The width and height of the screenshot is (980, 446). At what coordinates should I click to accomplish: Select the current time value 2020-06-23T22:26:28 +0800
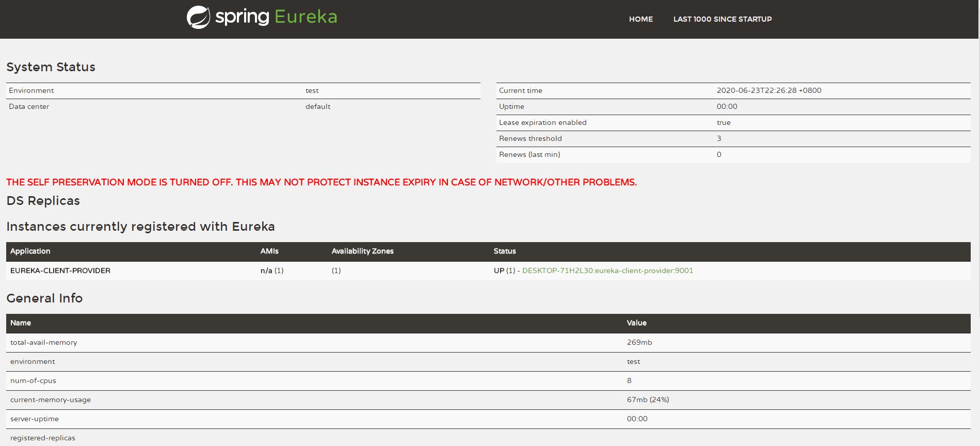pyautogui.click(x=769, y=90)
